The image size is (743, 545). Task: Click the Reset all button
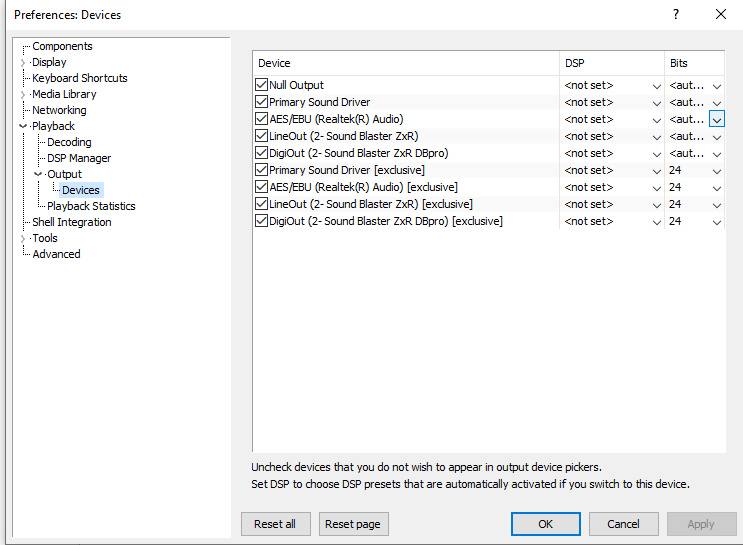pos(275,524)
